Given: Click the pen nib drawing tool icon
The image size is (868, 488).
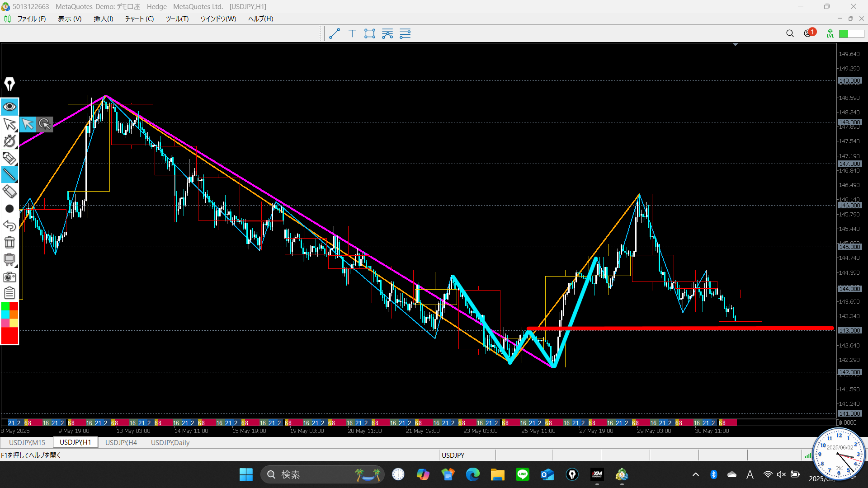Looking at the screenshot, I should (x=9, y=84).
